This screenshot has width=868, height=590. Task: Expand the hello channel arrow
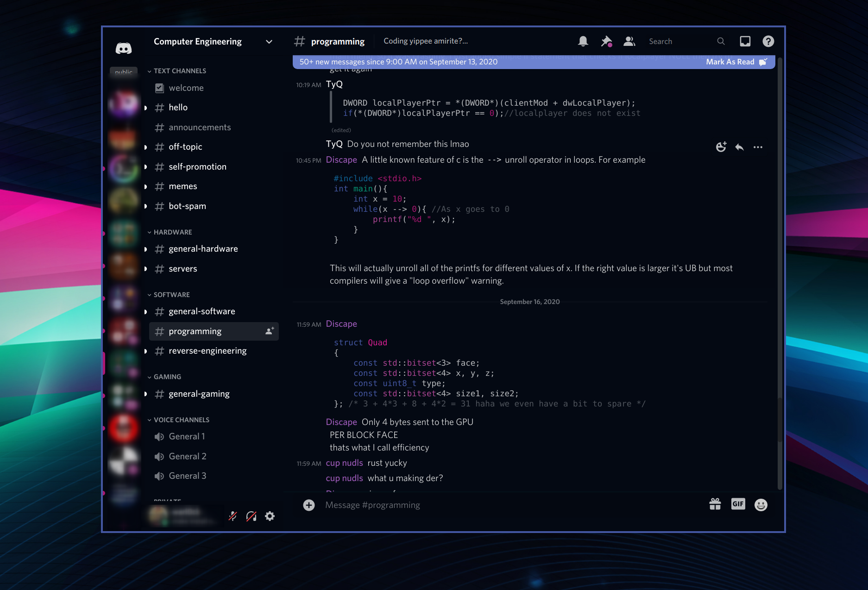(145, 108)
